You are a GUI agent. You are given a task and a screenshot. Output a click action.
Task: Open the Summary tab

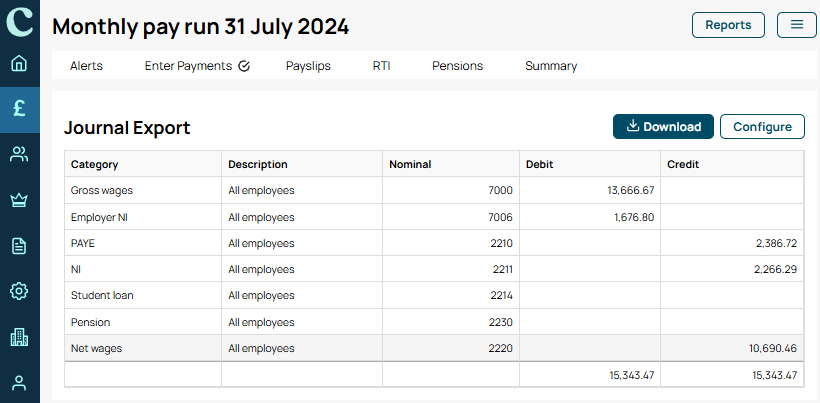point(551,66)
